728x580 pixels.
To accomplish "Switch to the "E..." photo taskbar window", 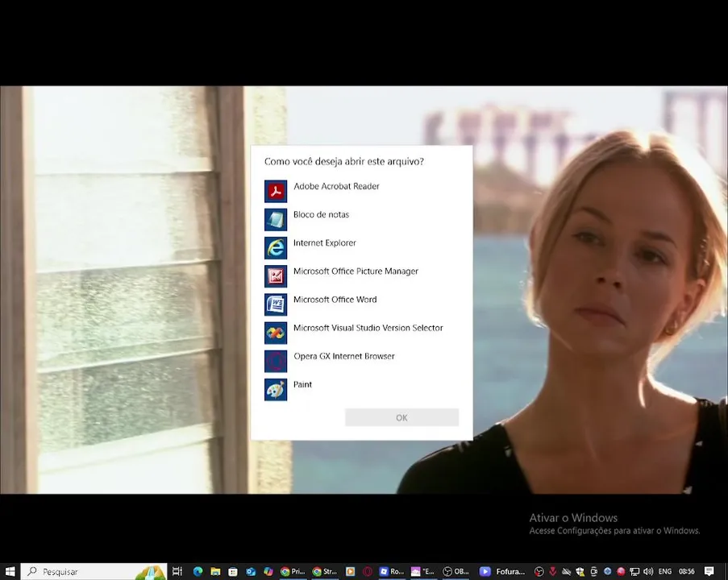I will click(x=423, y=571).
